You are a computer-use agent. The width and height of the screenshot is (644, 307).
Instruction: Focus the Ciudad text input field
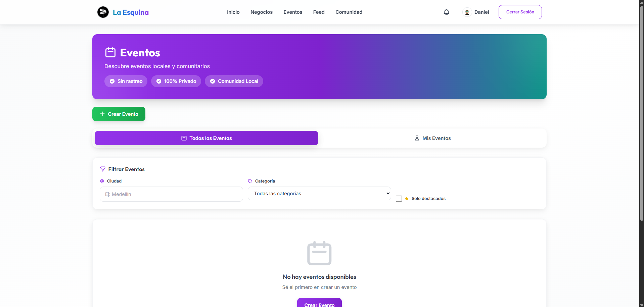tap(171, 194)
